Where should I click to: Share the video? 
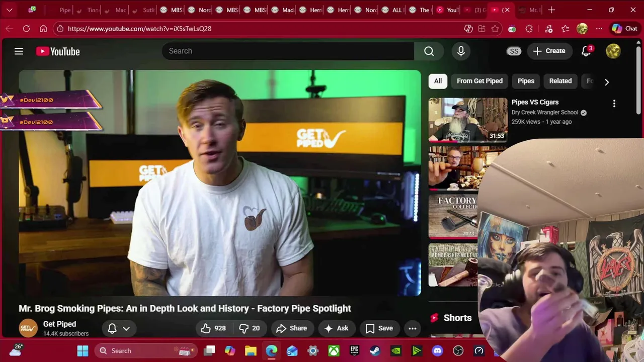coord(292,328)
